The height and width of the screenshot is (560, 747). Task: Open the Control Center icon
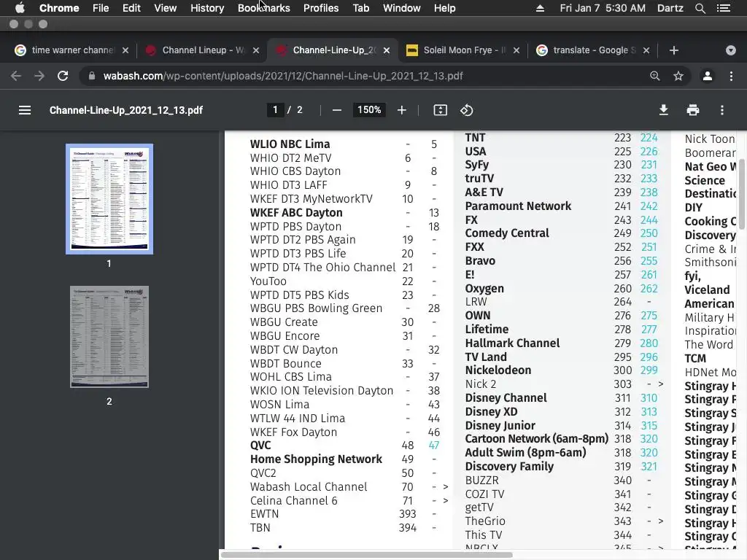coord(723,8)
